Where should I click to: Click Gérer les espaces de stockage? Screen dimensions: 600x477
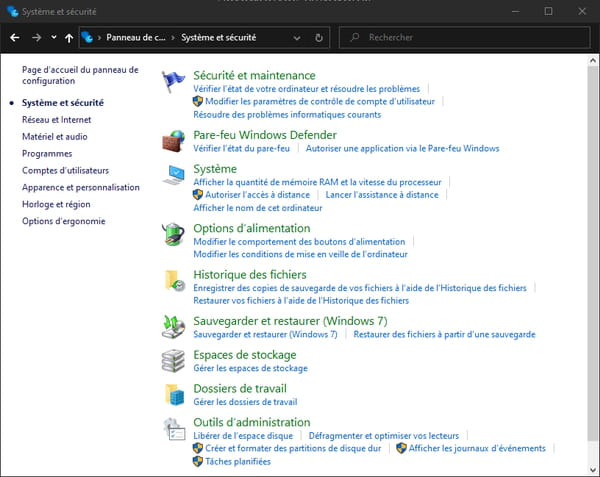pyautogui.click(x=250, y=368)
